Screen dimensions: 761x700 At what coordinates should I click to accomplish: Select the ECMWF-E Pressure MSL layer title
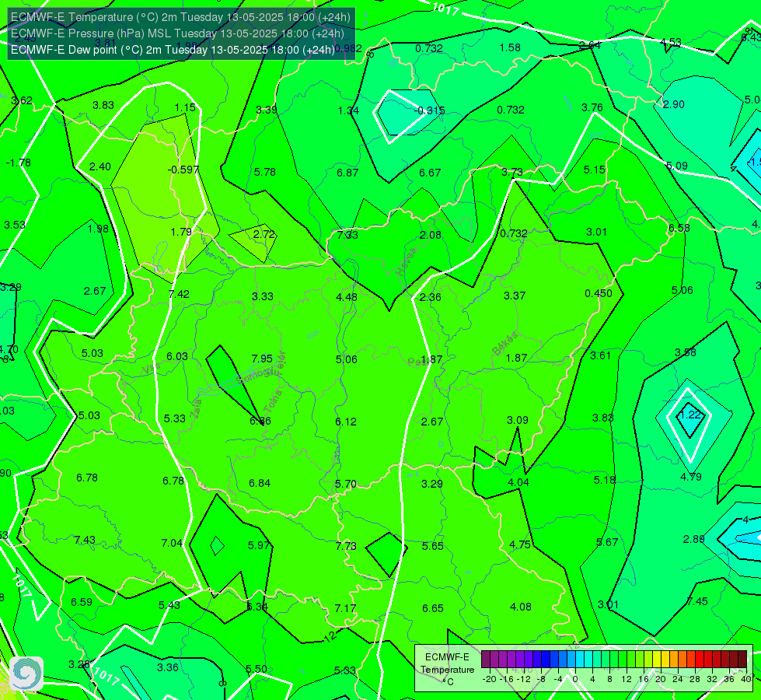(x=177, y=33)
